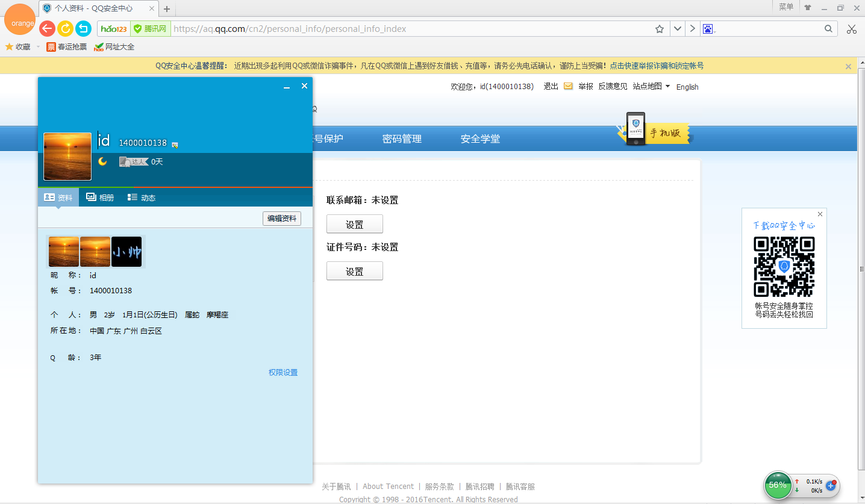Viewport: 865px width, 504px height.
Task: Open the 安全学堂 navigation menu
Action: pos(480,139)
